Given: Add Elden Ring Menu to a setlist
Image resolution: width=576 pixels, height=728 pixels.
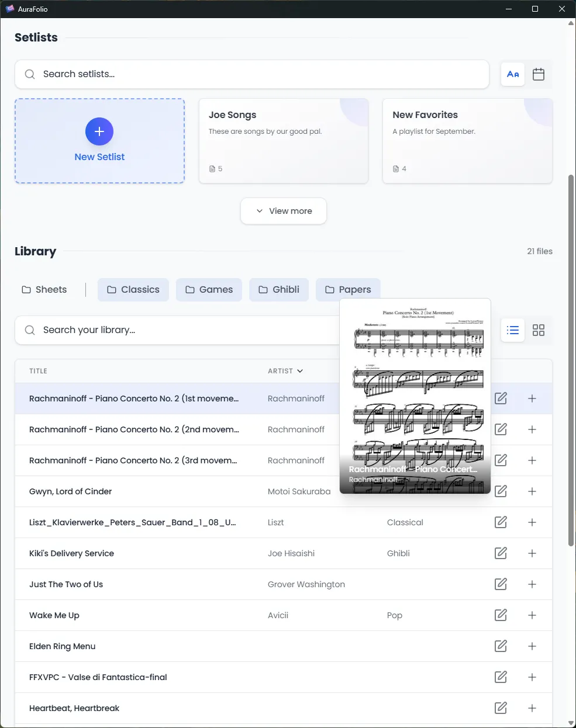Looking at the screenshot, I should click(532, 646).
